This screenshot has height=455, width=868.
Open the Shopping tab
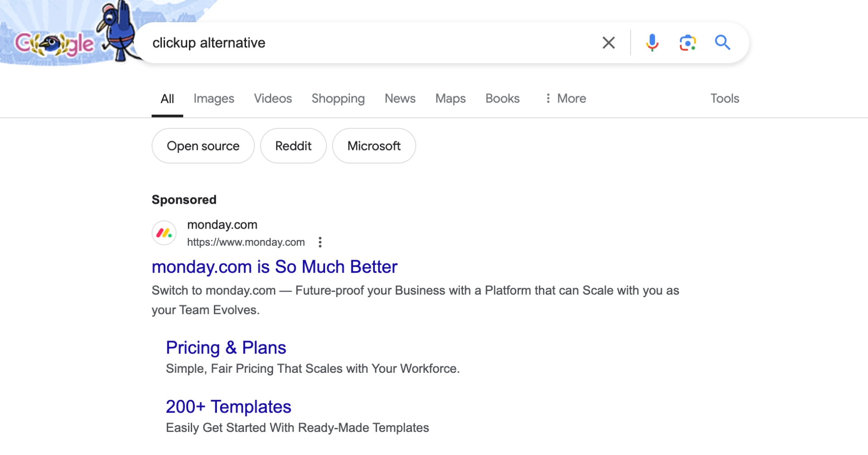(338, 99)
